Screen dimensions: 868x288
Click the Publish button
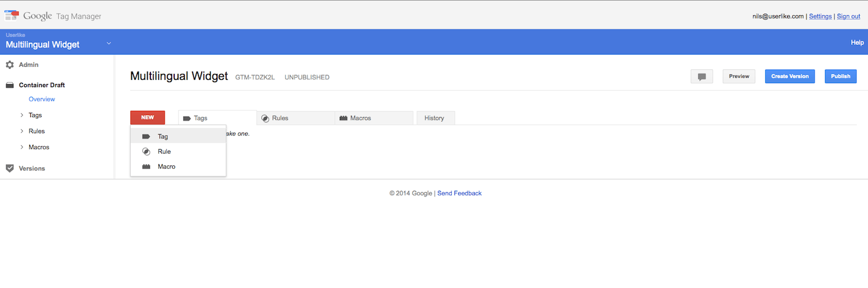840,77
